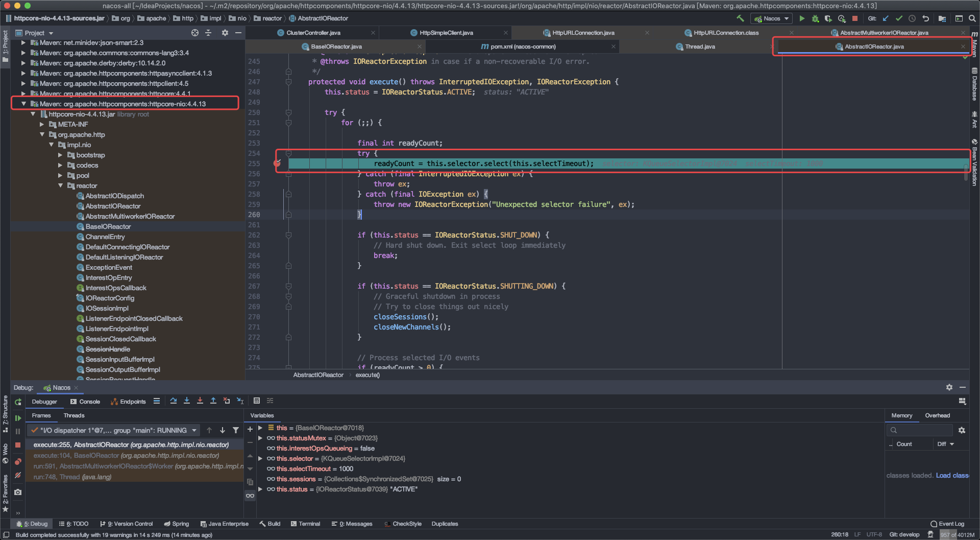Click Step Over in debugger toolbar

tap(174, 401)
